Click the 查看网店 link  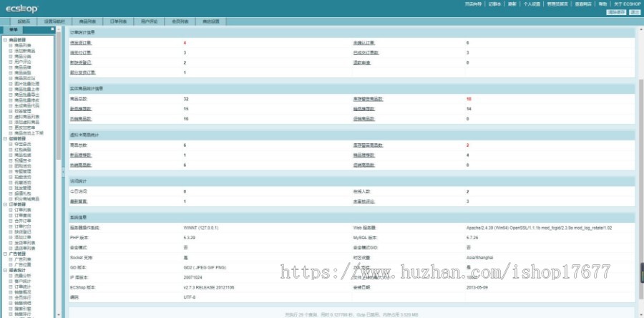tap(583, 4)
